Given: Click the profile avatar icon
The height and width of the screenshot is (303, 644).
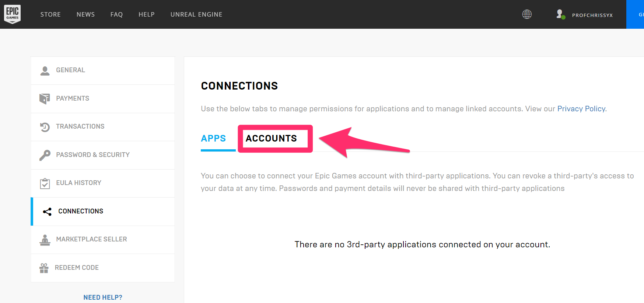Looking at the screenshot, I should point(560,14).
